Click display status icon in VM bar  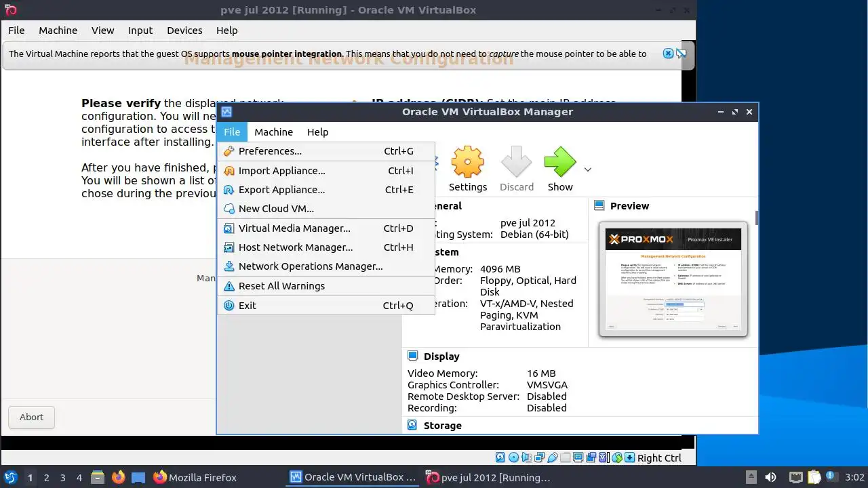[x=578, y=457]
